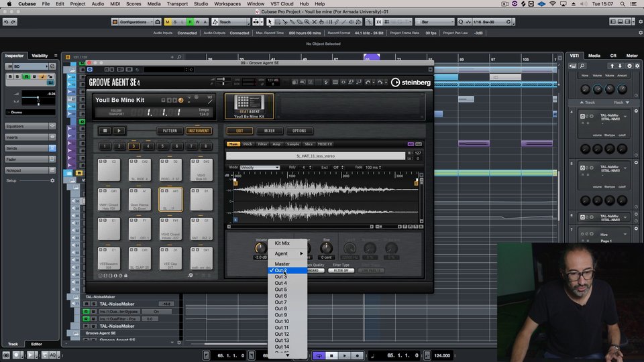Toggle green Read (R) automation button
Viewport: 644px width, 362px height.
click(190, 21)
